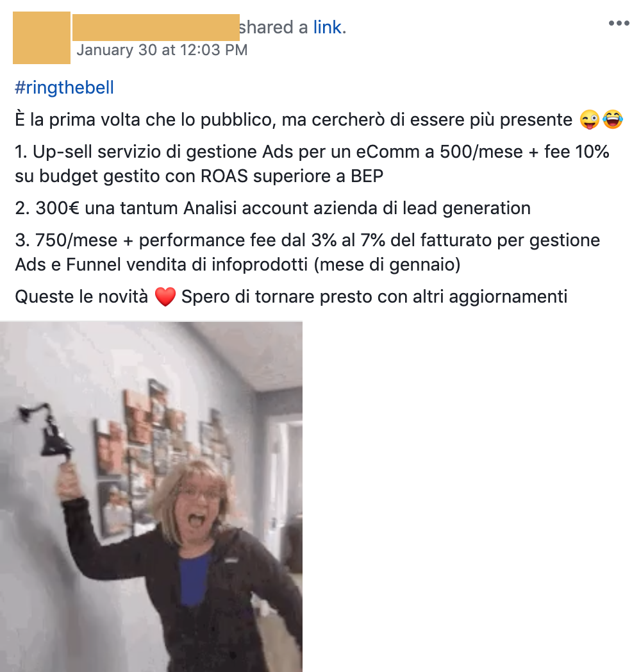Image resolution: width=641 pixels, height=672 pixels.
Task: Click the red heart emoji
Action: tap(165, 297)
